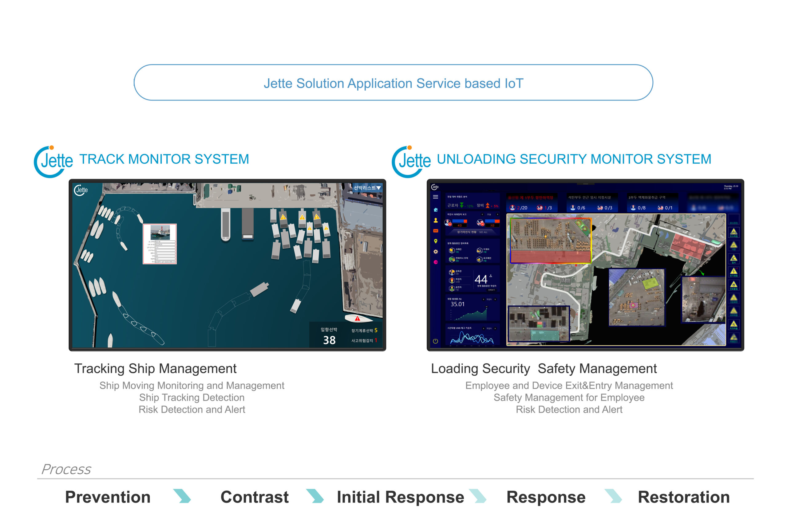787x532 pixels.
Task: Click the ship photo in the info popup
Action: [x=160, y=233]
